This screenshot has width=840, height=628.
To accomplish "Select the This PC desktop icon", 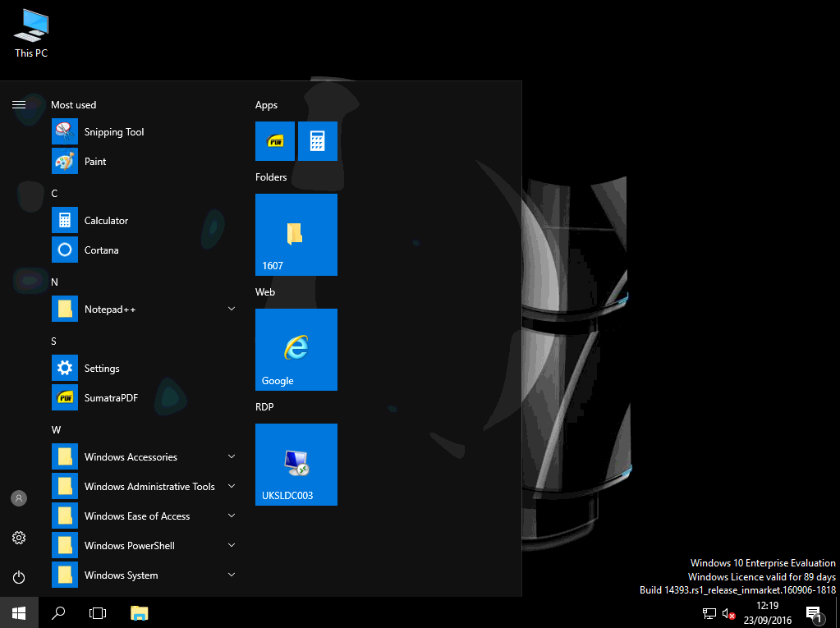I will (x=31, y=33).
